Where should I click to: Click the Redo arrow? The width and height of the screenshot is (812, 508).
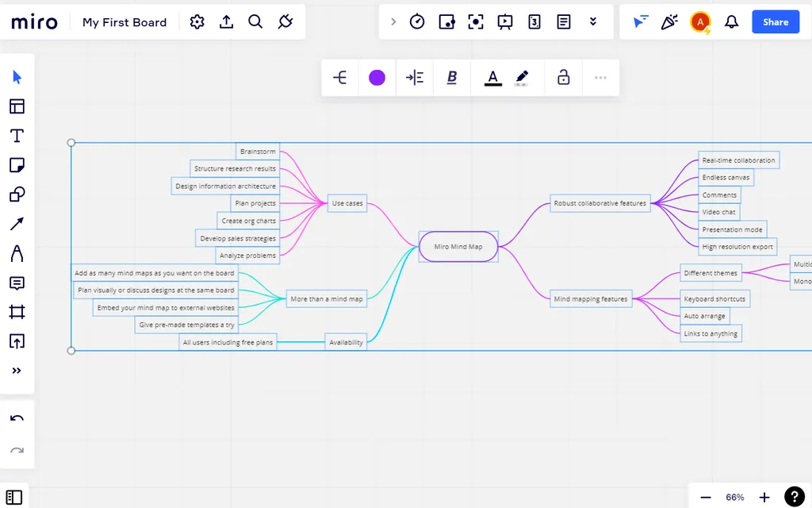(17, 451)
